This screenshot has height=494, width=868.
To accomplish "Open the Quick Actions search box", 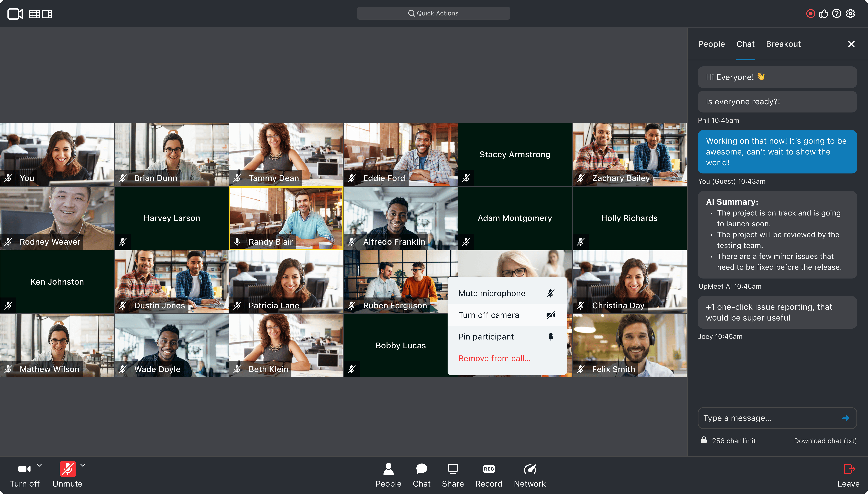I will click(x=433, y=13).
